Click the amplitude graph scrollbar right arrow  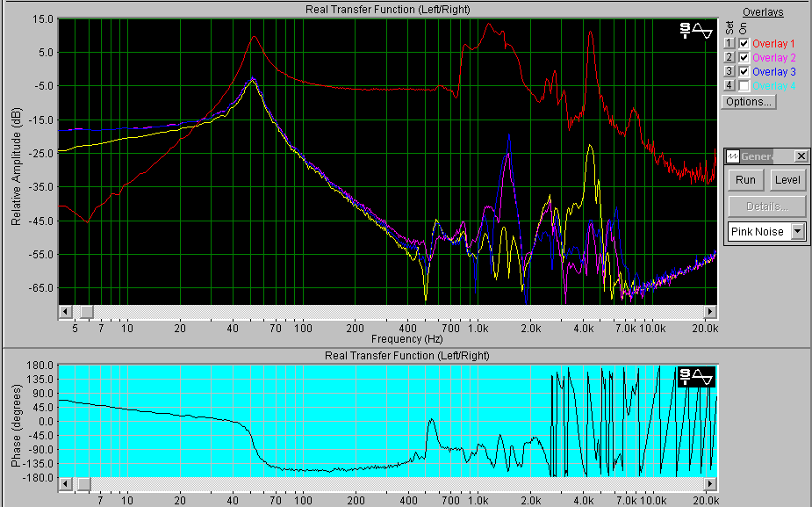(710, 312)
